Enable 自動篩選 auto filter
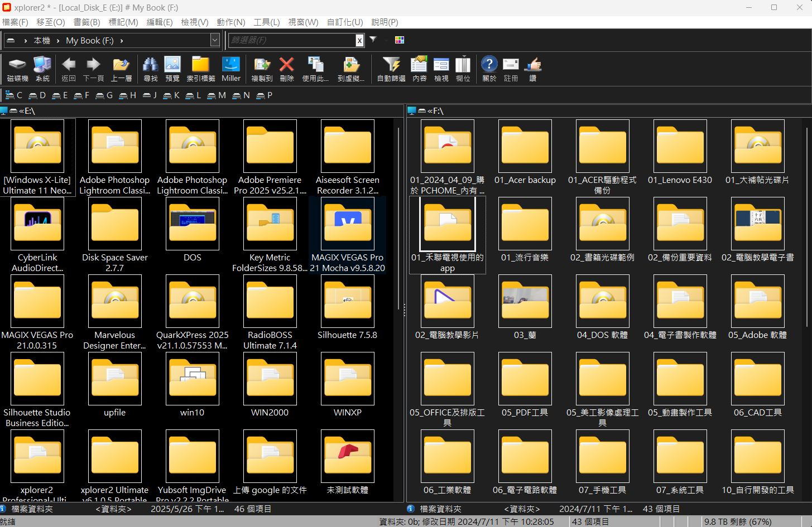 click(391, 69)
